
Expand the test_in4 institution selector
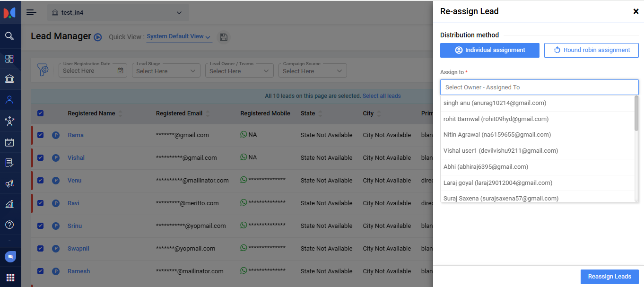click(118, 13)
